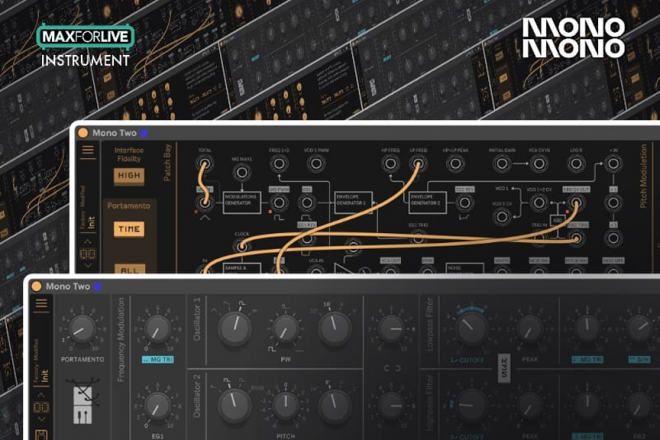Toggle the mixer link icon between oscillators

click(391, 368)
